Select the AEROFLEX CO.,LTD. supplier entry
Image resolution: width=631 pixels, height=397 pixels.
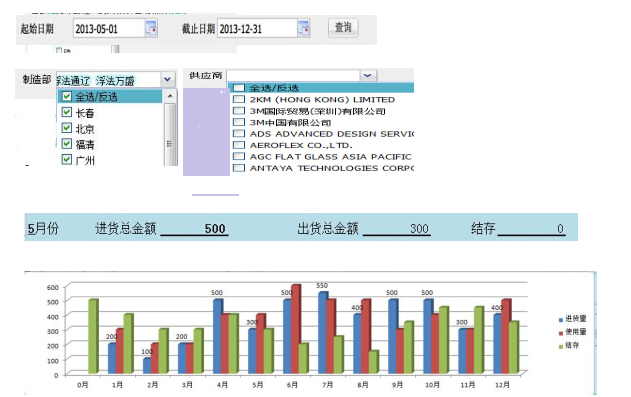pos(301,145)
